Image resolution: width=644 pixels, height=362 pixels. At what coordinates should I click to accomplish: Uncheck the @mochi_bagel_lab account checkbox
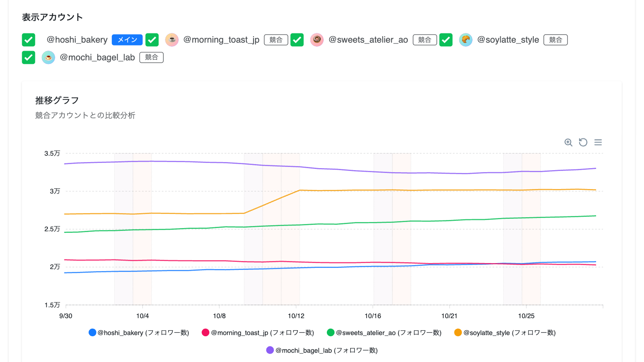pyautogui.click(x=29, y=58)
